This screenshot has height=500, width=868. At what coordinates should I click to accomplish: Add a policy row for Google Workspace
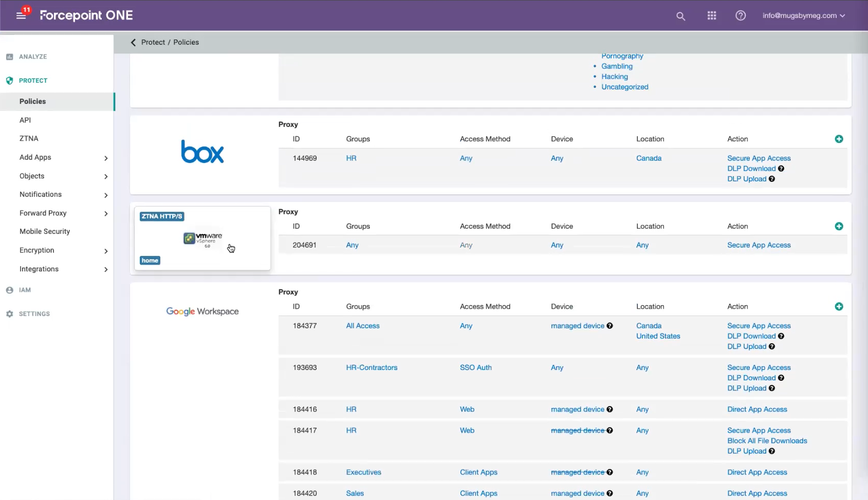pyautogui.click(x=839, y=307)
